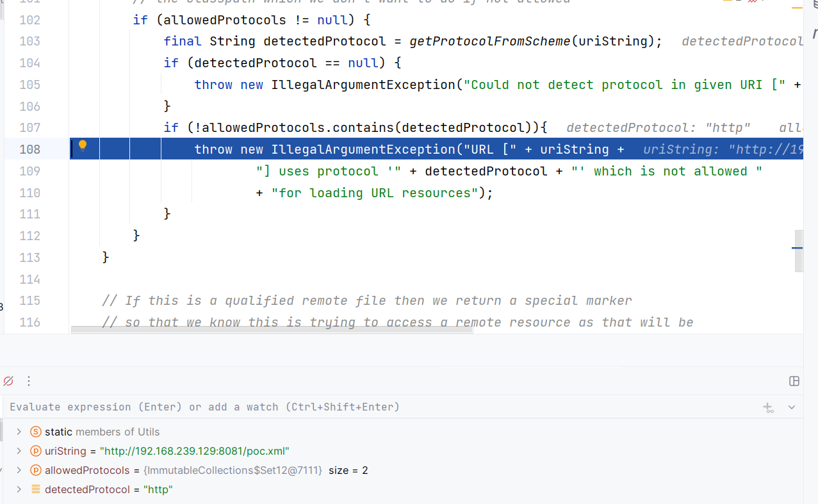Click gutter line number 104 to toggle breakpoint

(x=30, y=63)
